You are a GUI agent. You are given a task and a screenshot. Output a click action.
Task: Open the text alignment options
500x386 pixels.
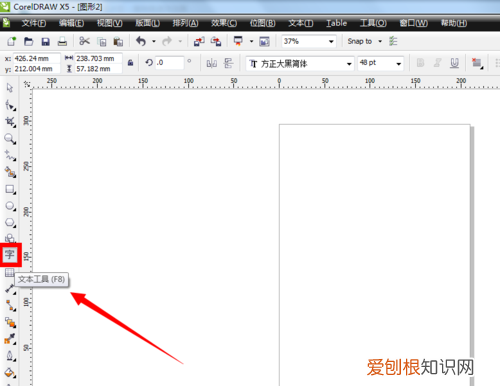click(477, 63)
